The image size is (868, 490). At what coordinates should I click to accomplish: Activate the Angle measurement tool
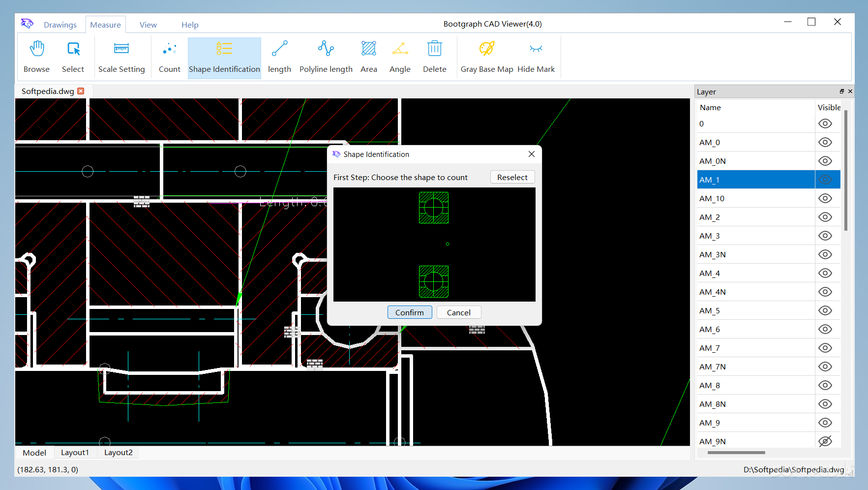400,57
